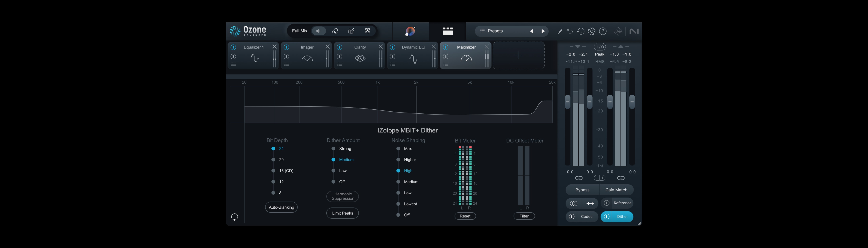
Task: Go to the next preset arrow
Action: click(543, 31)
